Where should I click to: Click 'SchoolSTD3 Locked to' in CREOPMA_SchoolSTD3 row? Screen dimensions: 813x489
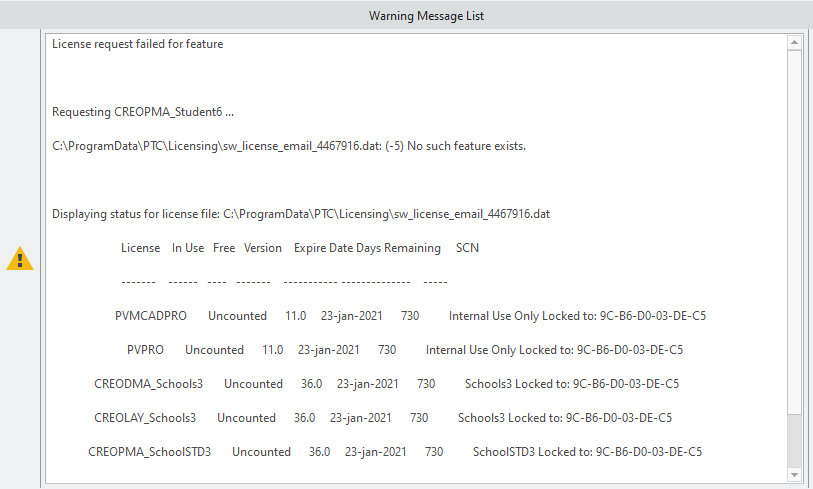[532, 452]
